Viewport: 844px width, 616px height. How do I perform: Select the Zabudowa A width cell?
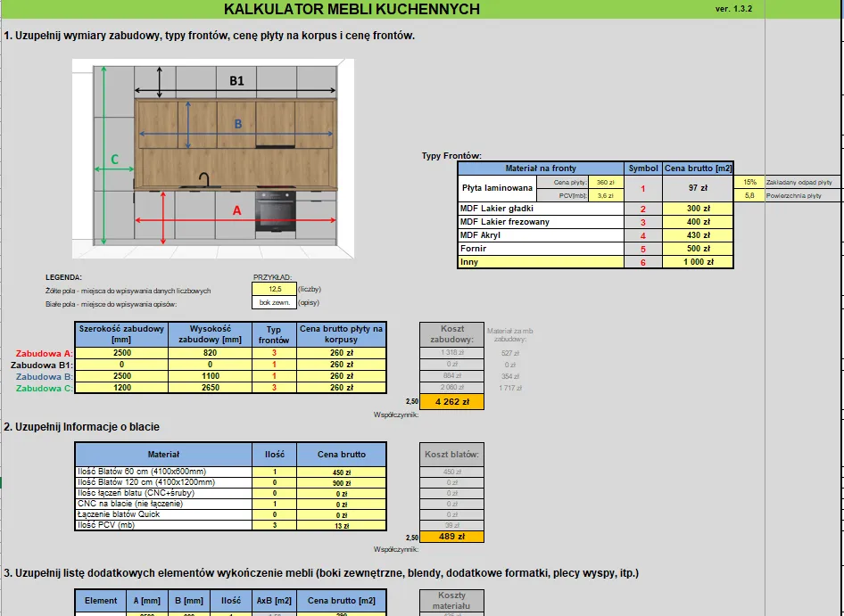tap(121, 353)
